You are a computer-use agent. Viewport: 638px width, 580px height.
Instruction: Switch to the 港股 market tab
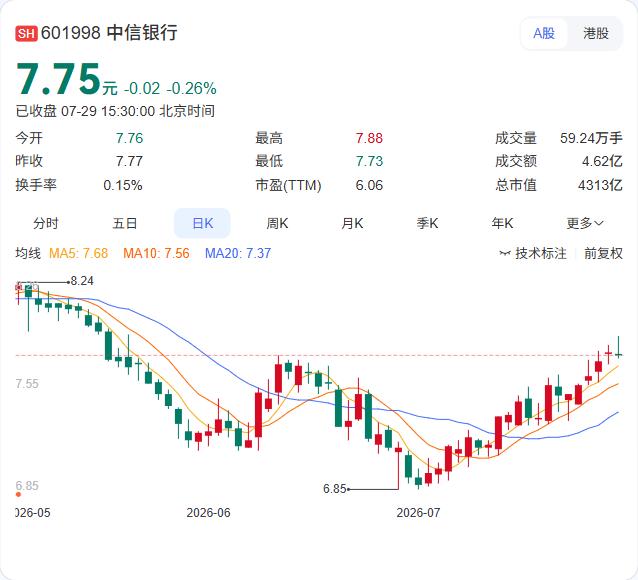(x=596, y=33)
